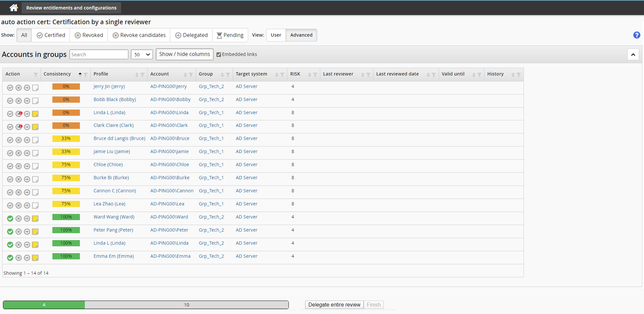The image size is (644, 314).
Task: Open help via the blue question mark
Action: click(636, 35)
